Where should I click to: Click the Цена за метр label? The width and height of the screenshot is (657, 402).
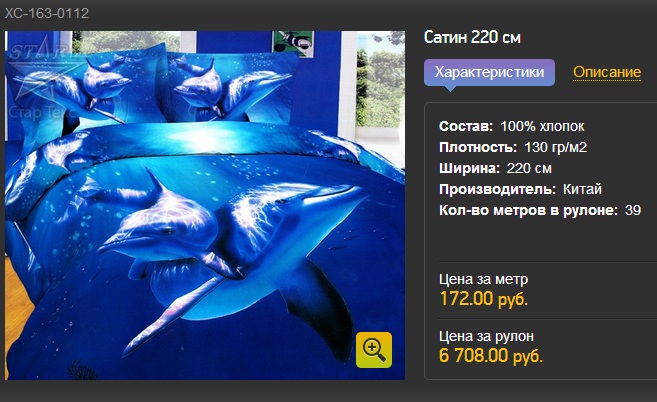(483, 279)
